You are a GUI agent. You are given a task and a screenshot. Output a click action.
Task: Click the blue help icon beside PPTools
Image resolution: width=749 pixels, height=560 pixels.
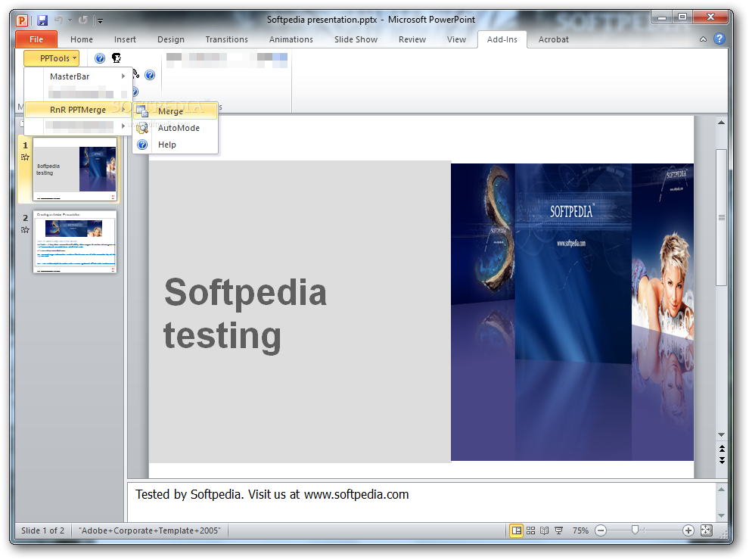100,58
